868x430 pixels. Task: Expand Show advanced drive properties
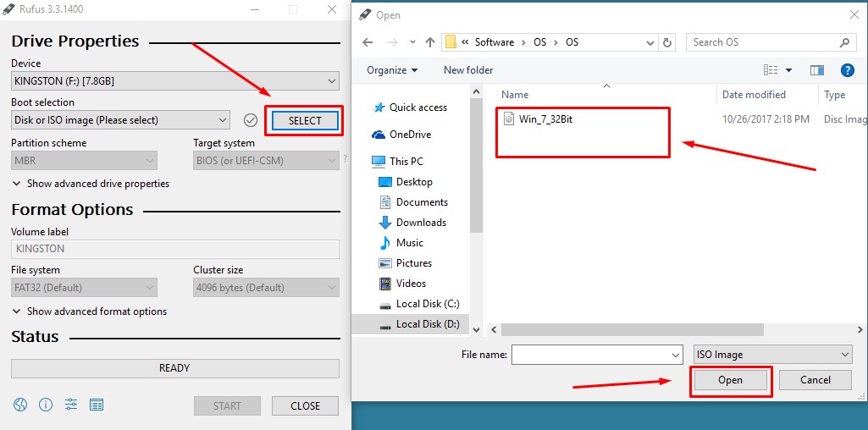tap(91, 184)
